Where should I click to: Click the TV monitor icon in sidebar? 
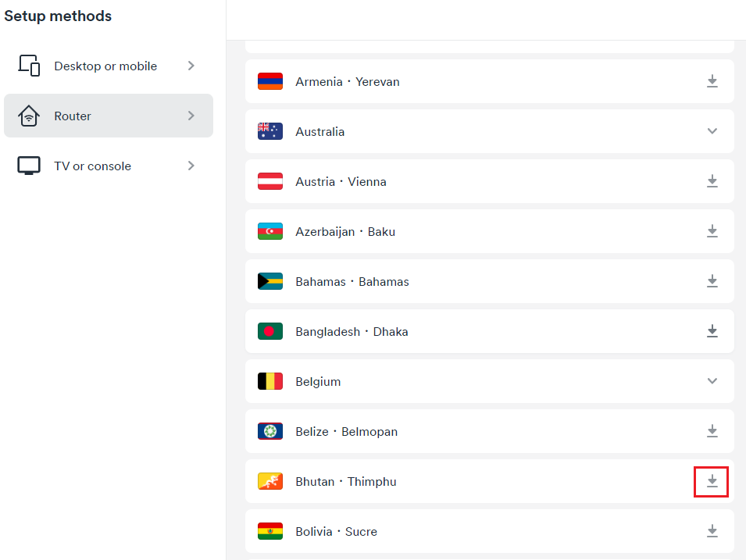pyautogui.click(x=29, y=166)
